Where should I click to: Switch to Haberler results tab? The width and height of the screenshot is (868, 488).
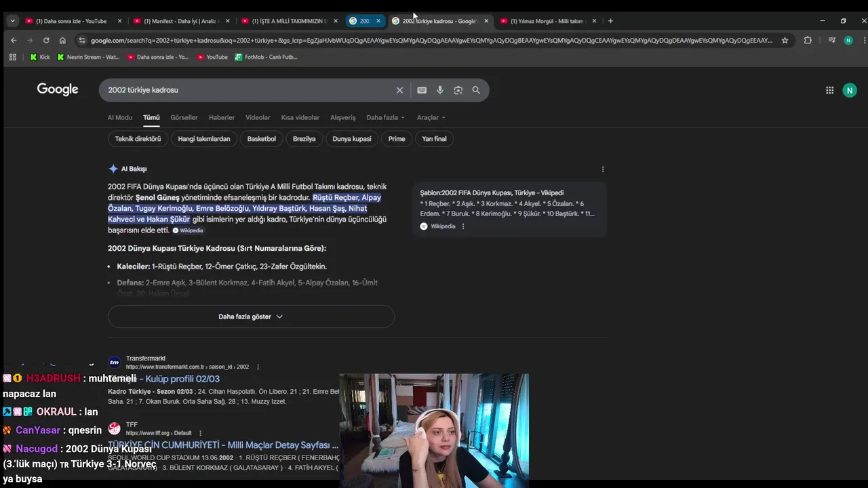222,117
